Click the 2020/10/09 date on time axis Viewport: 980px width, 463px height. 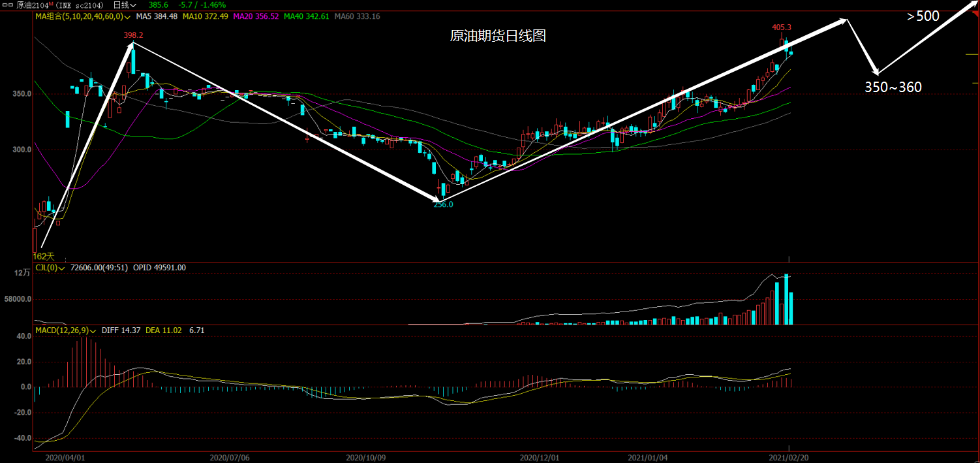pos(366,458)
